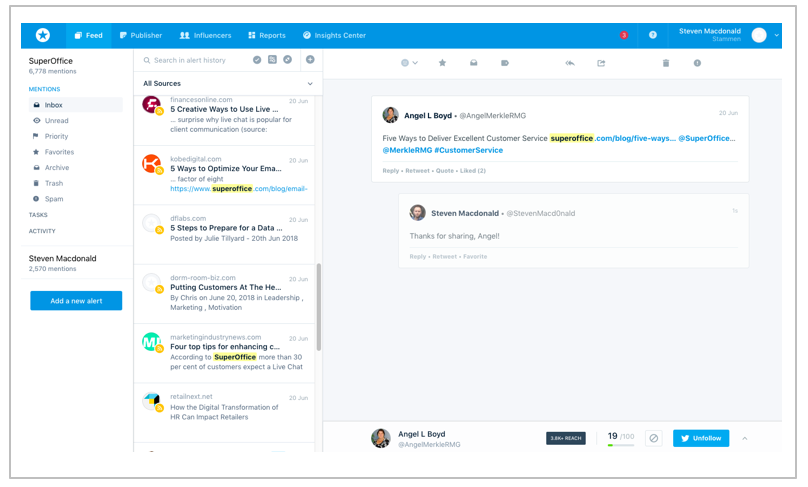The width and height of the screenshot is (808, 487).
Task: Click the archive inbox icon in the toolbar
Action: tap(474, 63)
